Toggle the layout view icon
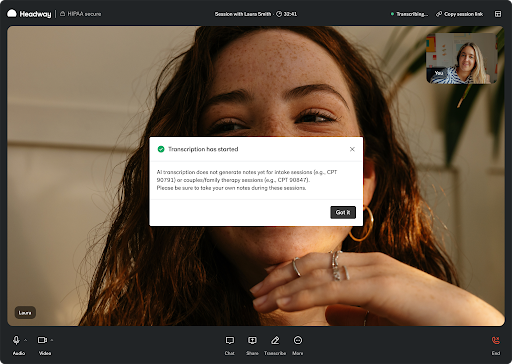512x364 pixels. (x=498, y=14)
